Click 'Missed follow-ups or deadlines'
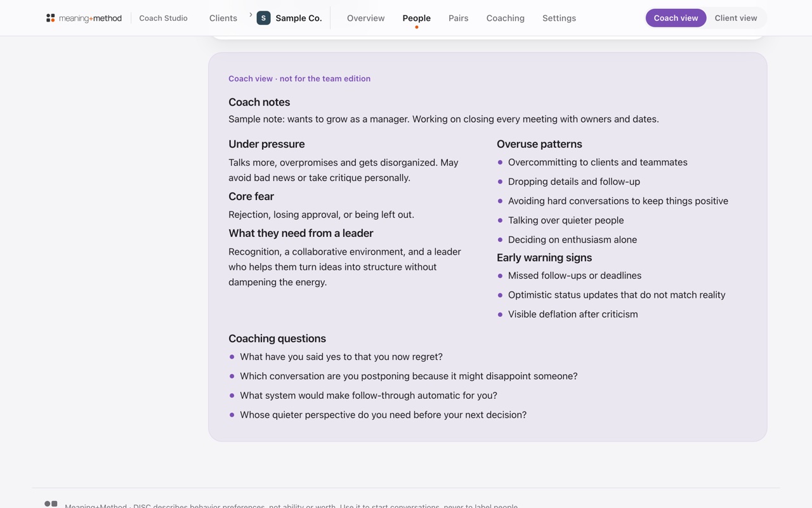 coord(575,276)
